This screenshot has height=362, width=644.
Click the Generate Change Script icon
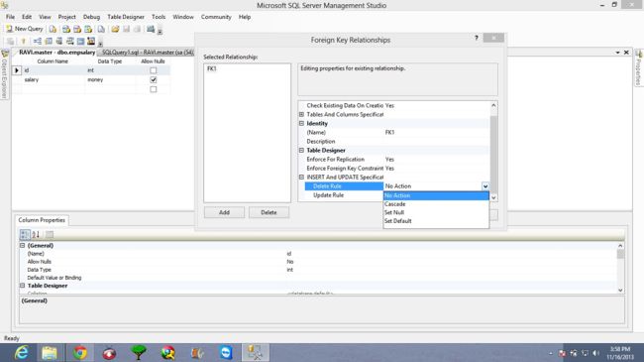tap(10, 41)
